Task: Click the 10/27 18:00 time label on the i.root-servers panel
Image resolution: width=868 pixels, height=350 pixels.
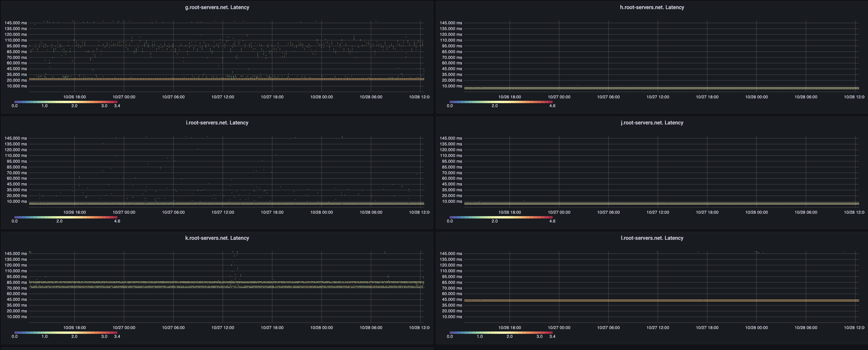Action: (x=272, y=212)
